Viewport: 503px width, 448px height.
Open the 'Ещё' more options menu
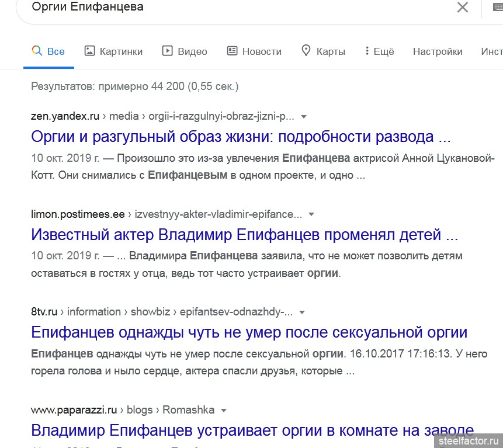coord(380,51)
